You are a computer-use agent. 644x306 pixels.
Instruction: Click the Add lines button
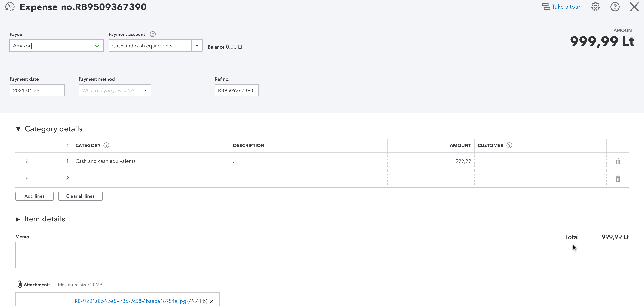tap(34, 196)
